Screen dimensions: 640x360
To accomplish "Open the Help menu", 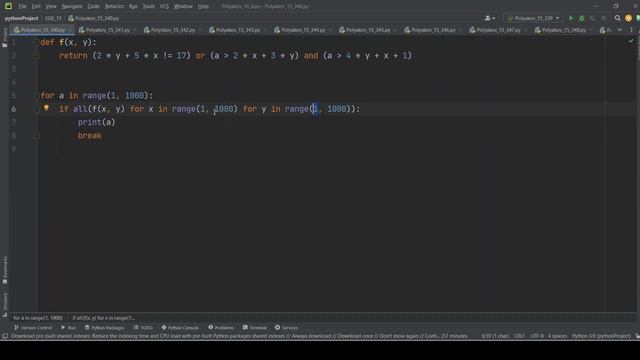I will coord(203,6).
